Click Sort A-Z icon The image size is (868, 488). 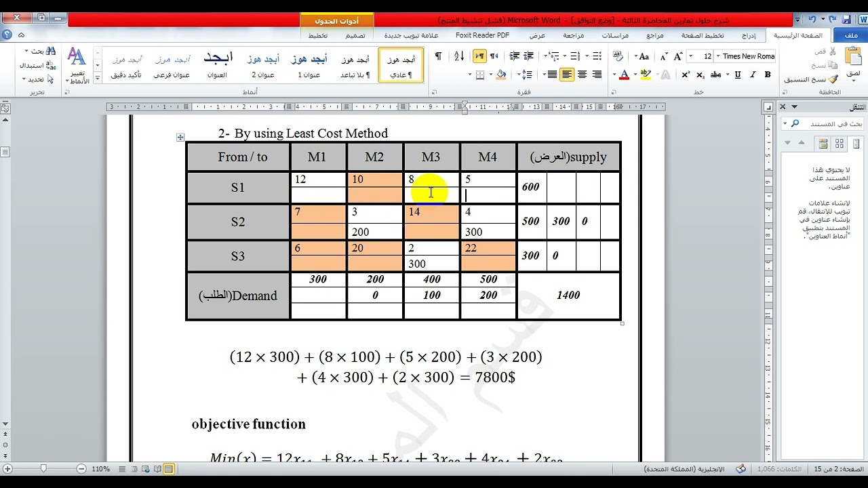point(458,56)
